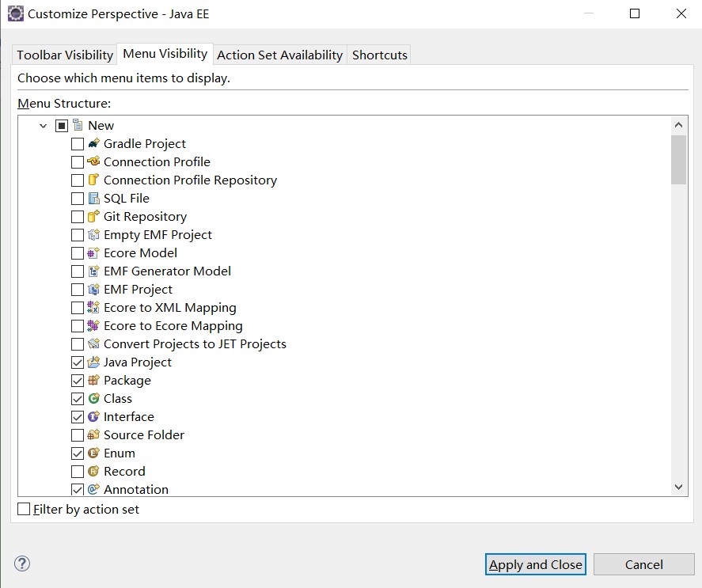Check the Ecore Model checkbox

(78, 253)
